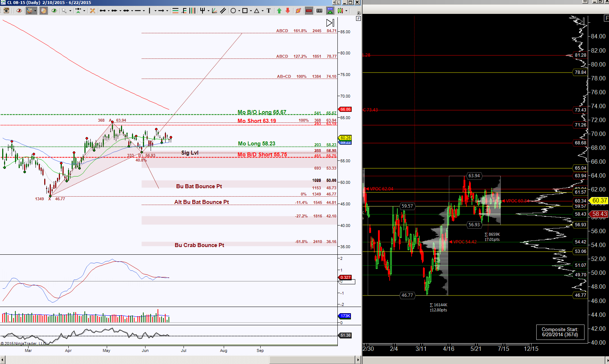The height and width of the screenshot is (364, 609).
Task: Click the Composite Start info box
Action: [x=560, y=332]
